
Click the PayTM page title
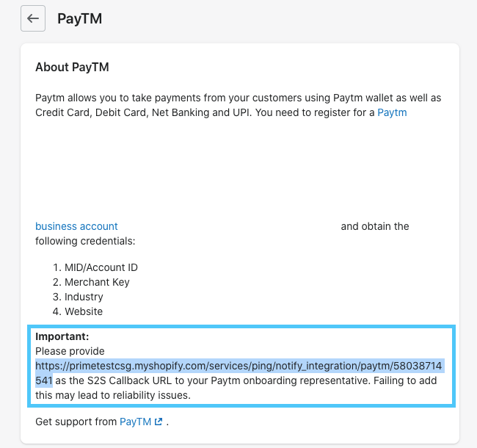79,18
